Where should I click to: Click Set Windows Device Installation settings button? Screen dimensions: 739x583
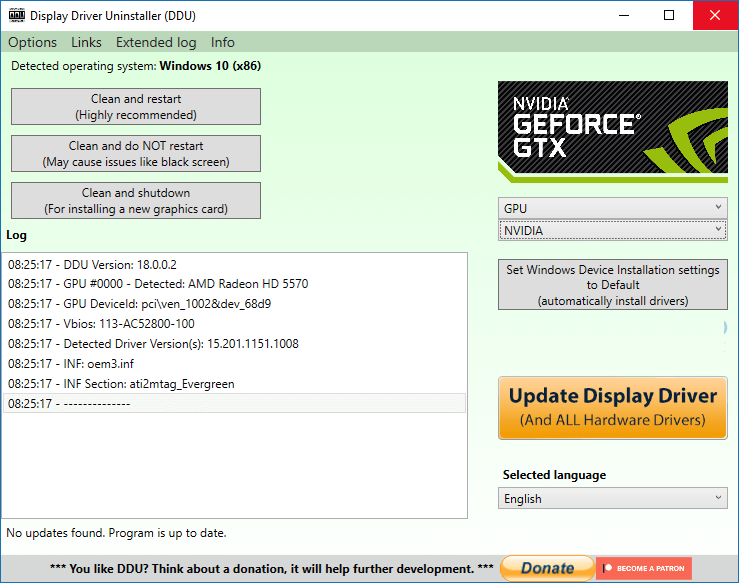click(612, 285)
